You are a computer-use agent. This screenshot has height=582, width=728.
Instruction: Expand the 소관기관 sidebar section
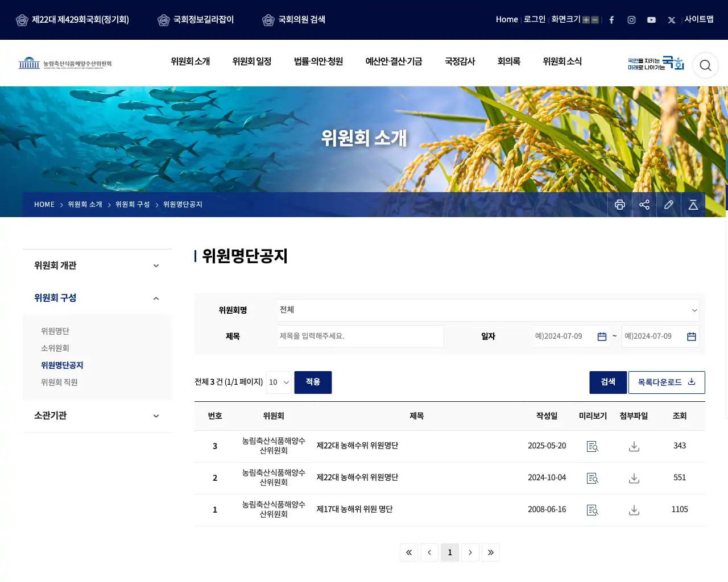97,415
